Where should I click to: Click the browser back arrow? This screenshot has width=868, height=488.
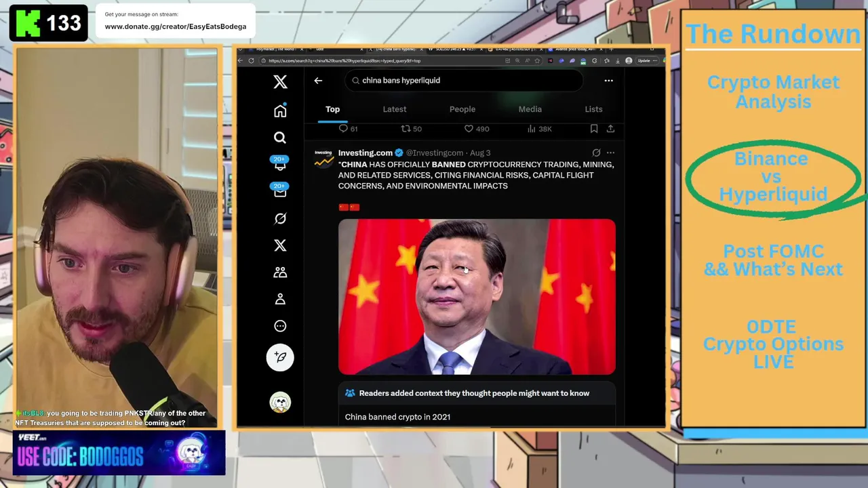pos(240,61)
